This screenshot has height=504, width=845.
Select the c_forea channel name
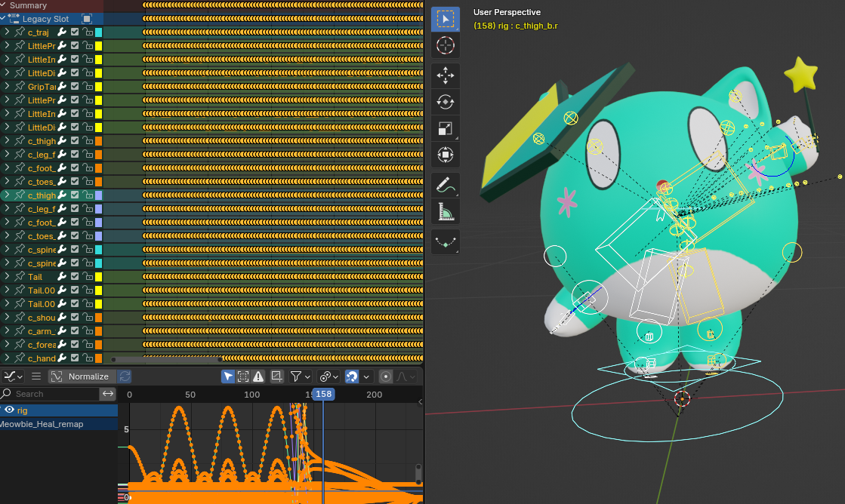tap(42, 344)
